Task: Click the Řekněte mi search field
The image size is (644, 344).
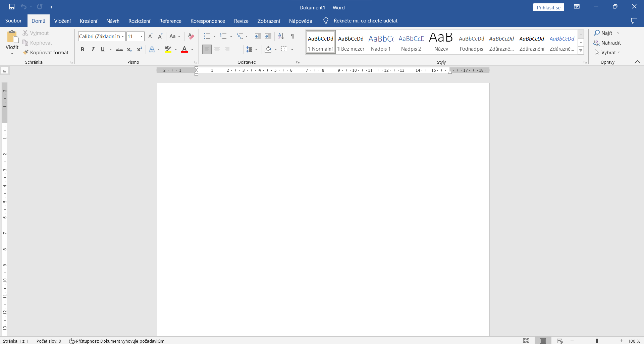Action: coord(365,21)
